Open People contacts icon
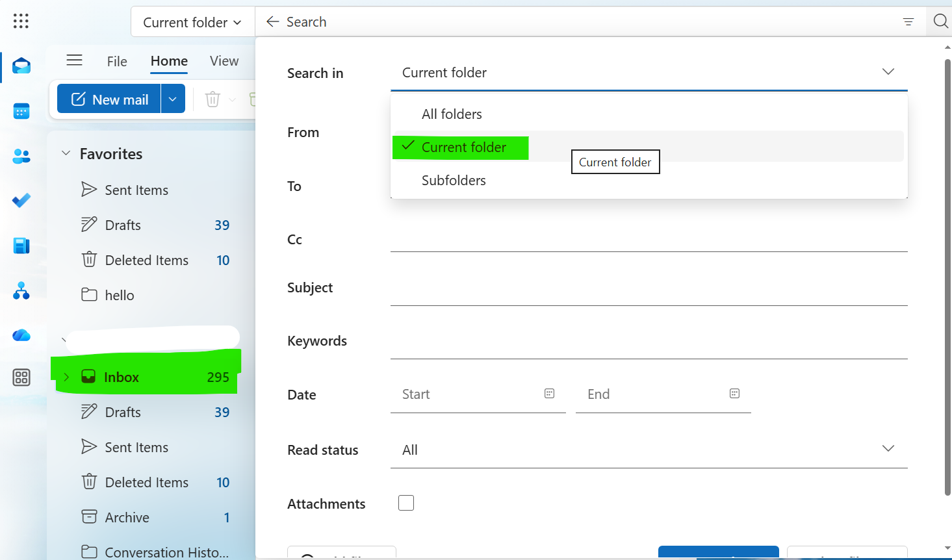Viewport: 952px width, 560px height. [x=21, y=156]
